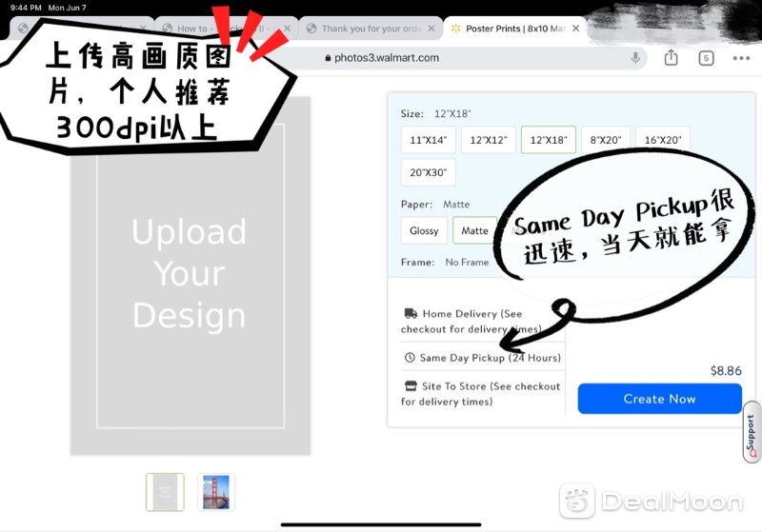The width and height of the screenshot is (762, 532).
Task: Choose the 16"X20" size option
Action: click(x=663, y=140)
